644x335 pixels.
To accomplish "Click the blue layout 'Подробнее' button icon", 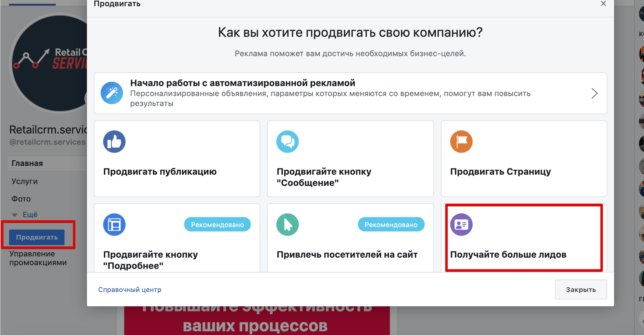I will coord(114,225).
